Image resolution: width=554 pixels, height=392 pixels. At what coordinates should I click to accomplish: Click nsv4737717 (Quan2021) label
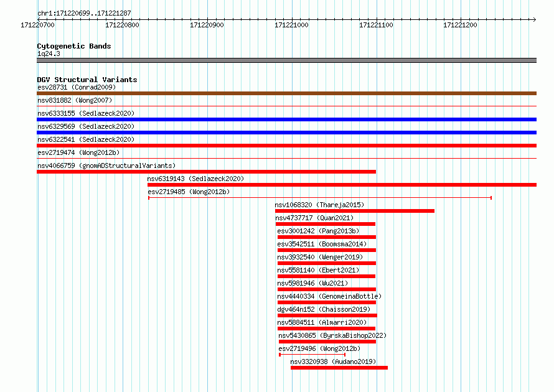click(314, 218)
